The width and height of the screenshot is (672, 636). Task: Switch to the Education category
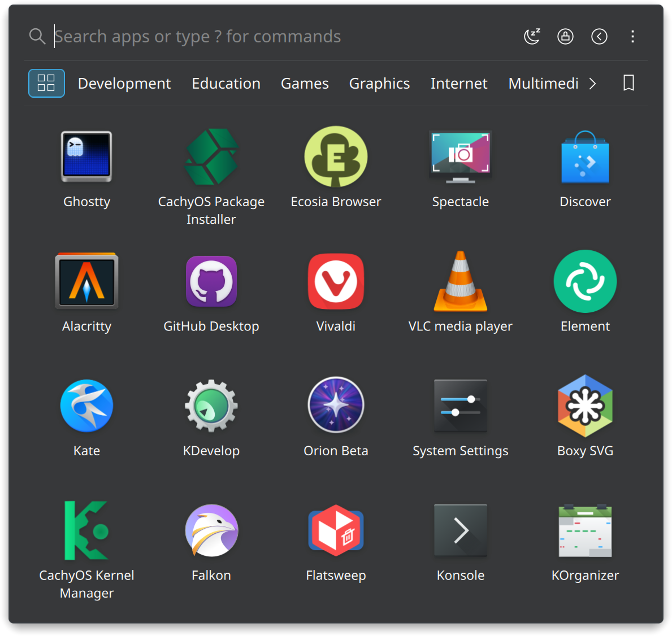(226, 84)
